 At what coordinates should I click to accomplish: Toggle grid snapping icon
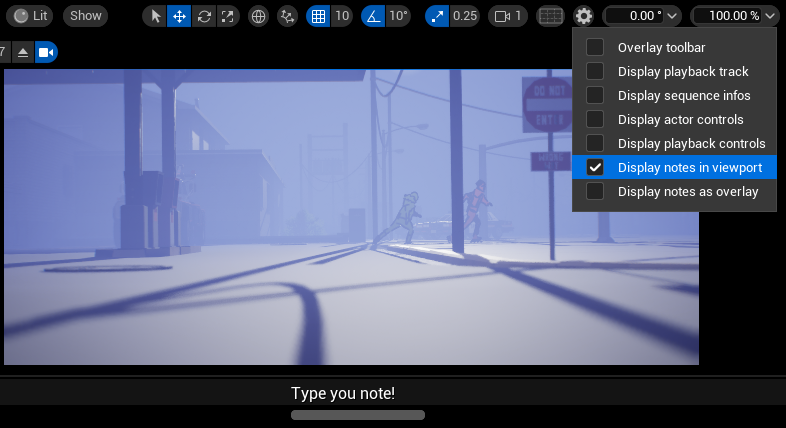click(318, 16)
